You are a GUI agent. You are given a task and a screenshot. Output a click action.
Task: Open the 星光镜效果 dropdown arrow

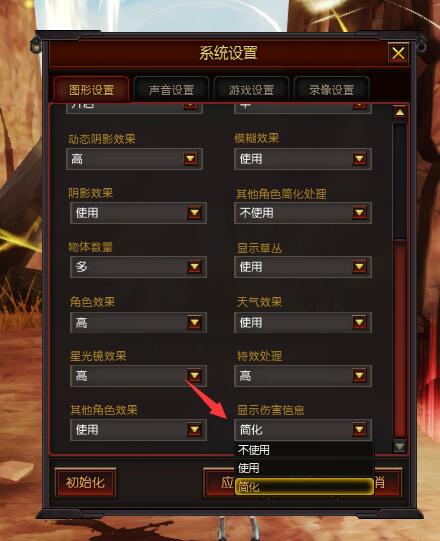[195, 375]
